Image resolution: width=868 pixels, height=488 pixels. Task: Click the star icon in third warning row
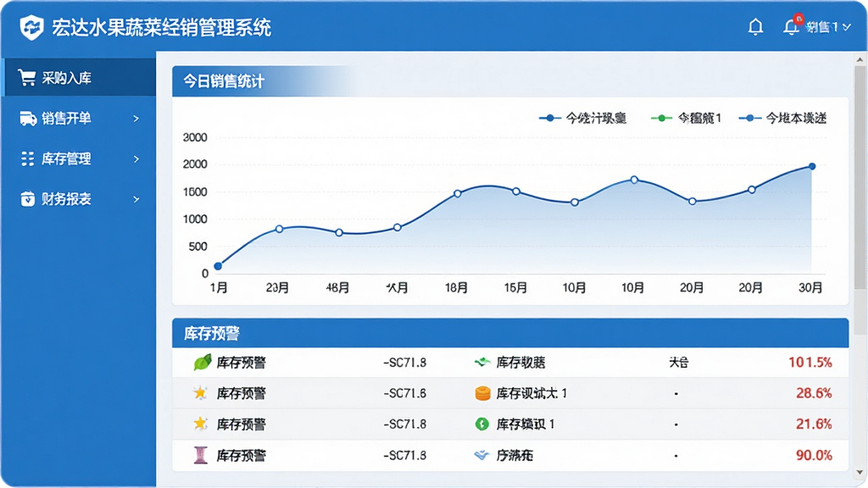pos(200,424)
